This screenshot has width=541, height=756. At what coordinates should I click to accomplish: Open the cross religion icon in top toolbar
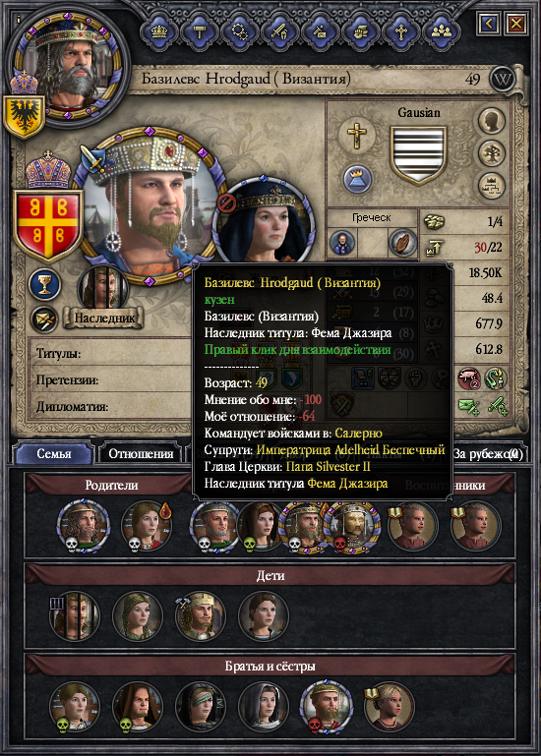click(x=400, y=31)
